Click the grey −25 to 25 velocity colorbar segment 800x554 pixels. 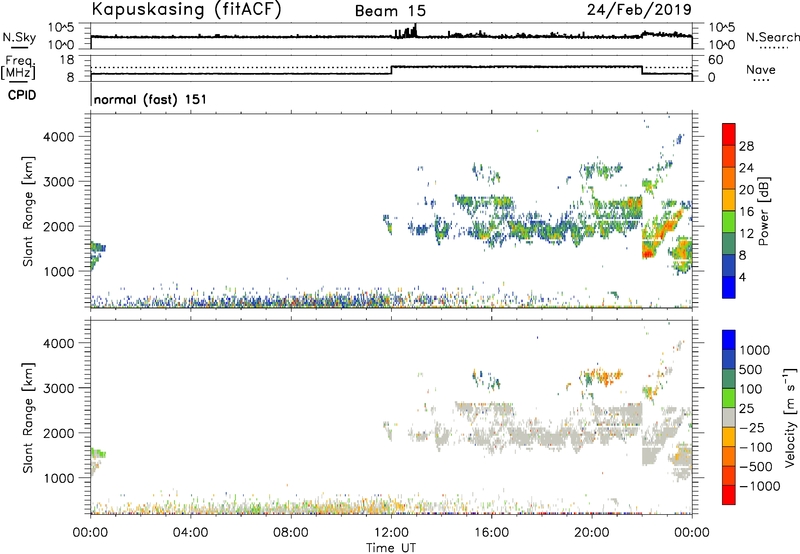coord(729,417)
